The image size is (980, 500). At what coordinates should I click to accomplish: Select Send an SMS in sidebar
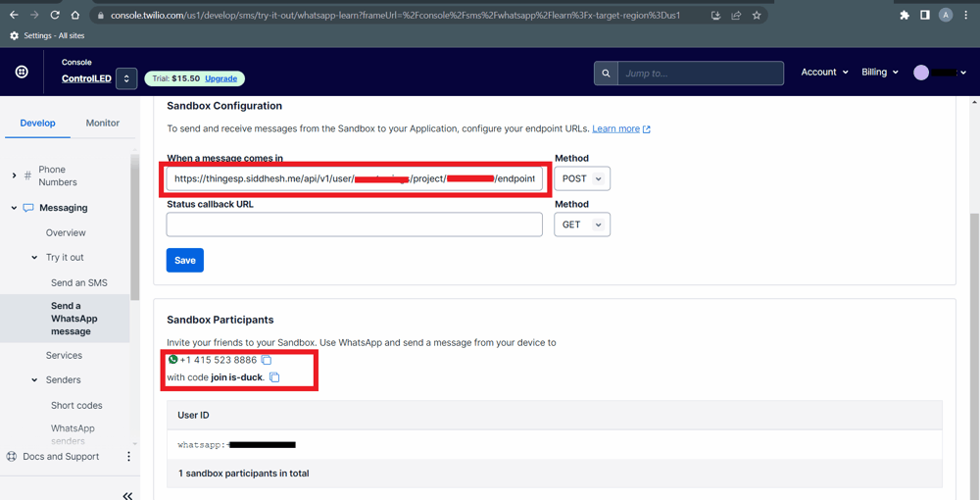(x=79, y=282)
